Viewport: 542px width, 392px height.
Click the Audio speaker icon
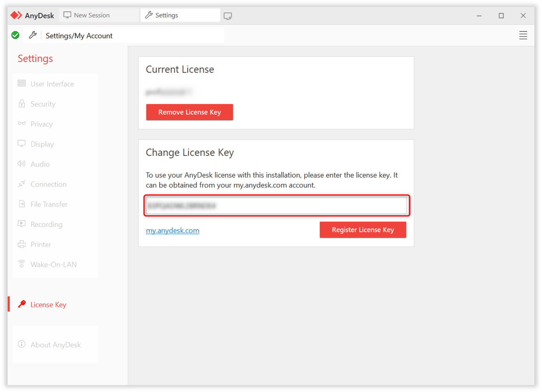coord(22,163)
